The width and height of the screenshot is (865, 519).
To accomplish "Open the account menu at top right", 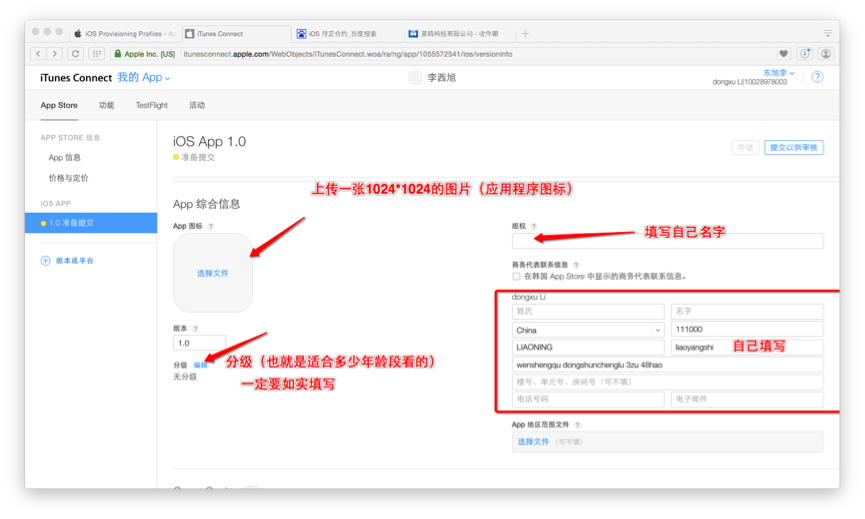I will point(778,73).
